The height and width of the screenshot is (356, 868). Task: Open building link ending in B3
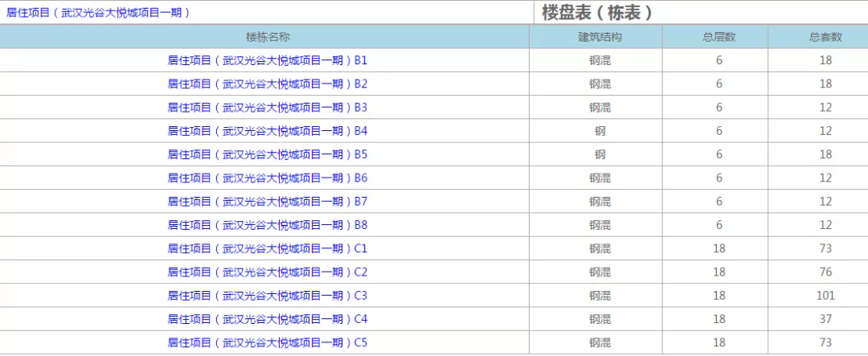268,108
